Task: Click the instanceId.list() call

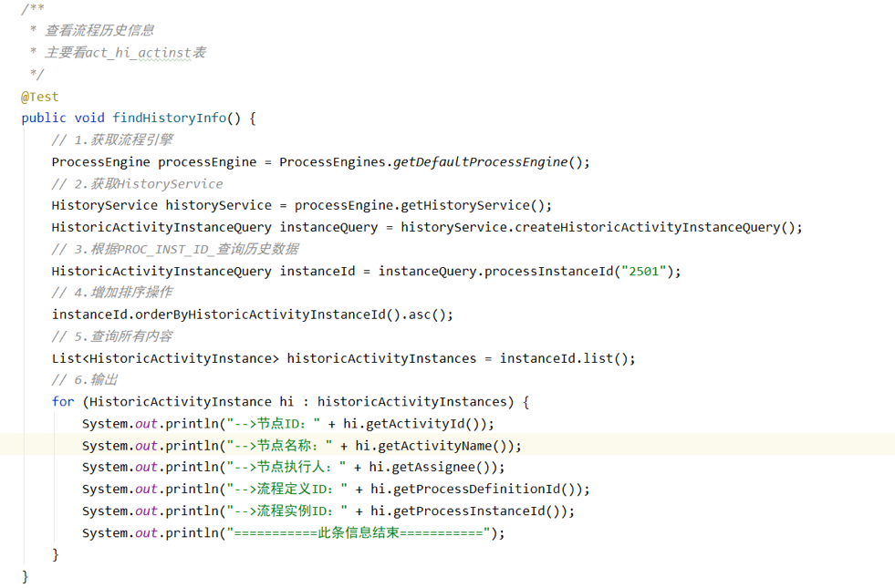Action: [x=564, y=358]
